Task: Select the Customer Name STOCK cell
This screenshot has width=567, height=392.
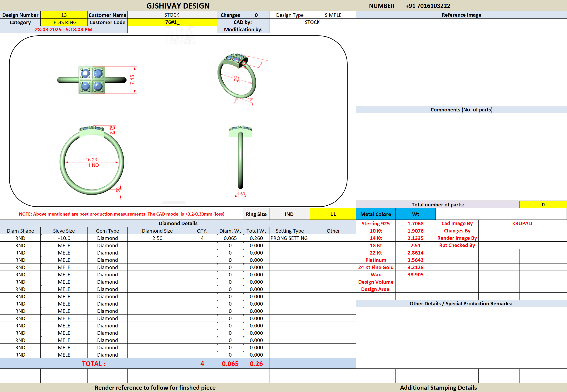Action: [x=172, y=15]
